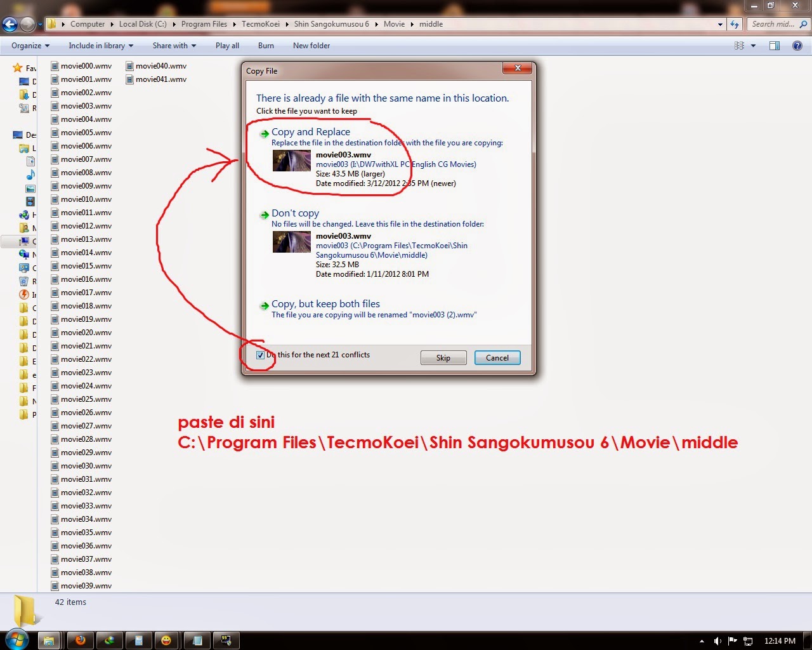Image resolution: width=812 pixels, height=650 pixels.
Task: Open Recycle Bin in navigation pane
Action: [24, 281]
